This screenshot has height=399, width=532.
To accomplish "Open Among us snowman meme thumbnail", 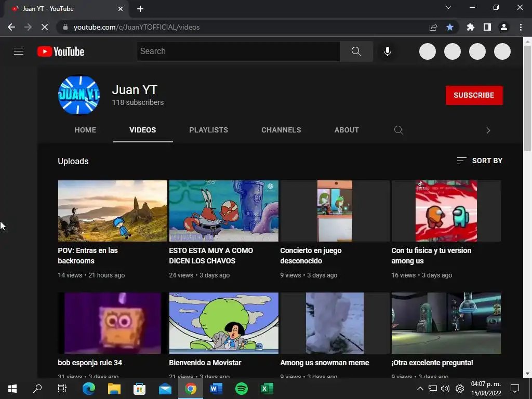I will point(335,323).
